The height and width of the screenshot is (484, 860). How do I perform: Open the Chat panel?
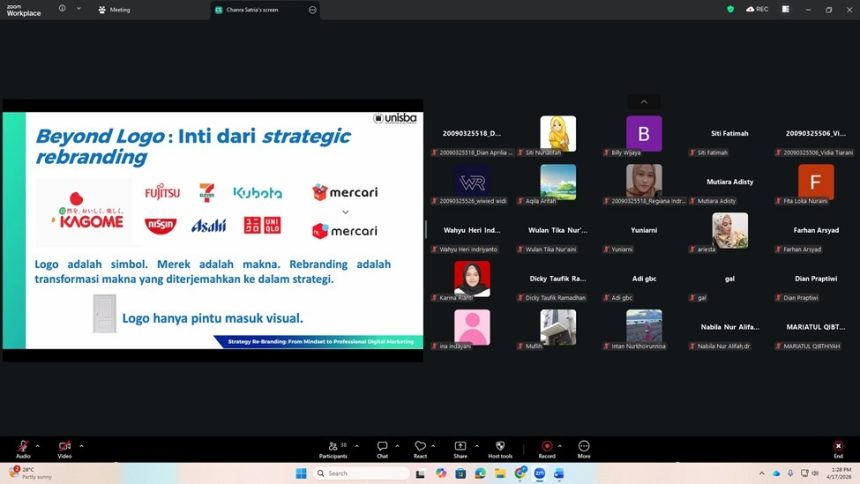point(382,449)
